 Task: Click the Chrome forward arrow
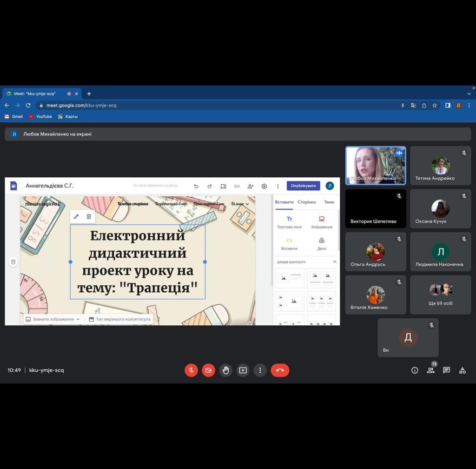(17, 106)
